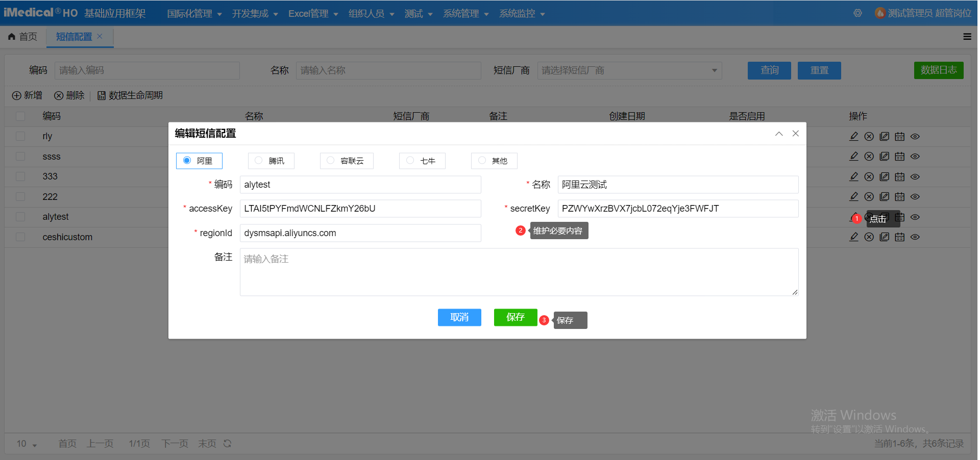Click the 备注 textarea in dialog

point(519,272)
